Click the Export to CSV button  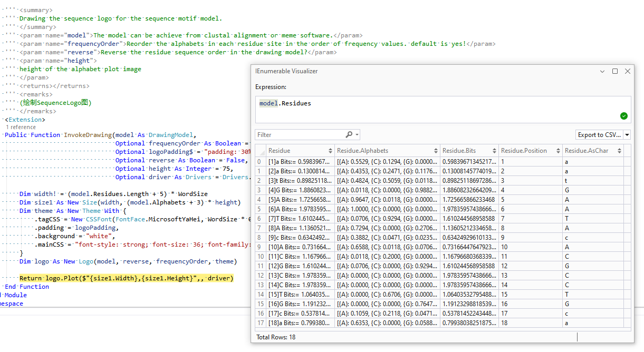point(599,135)
